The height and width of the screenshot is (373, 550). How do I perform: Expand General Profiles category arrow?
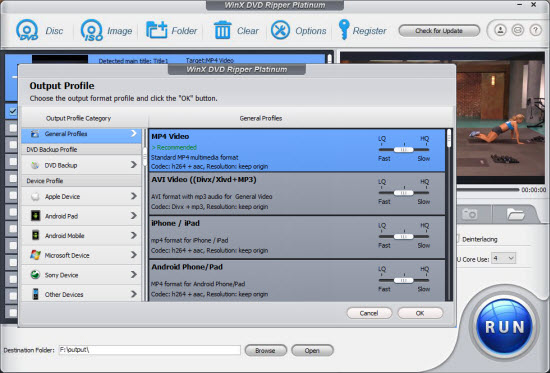point(134,133)
